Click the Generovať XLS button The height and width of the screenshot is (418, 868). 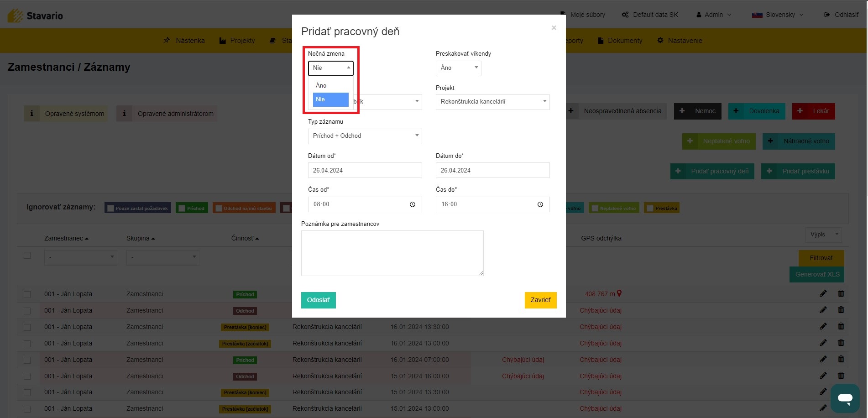(817, 274)
